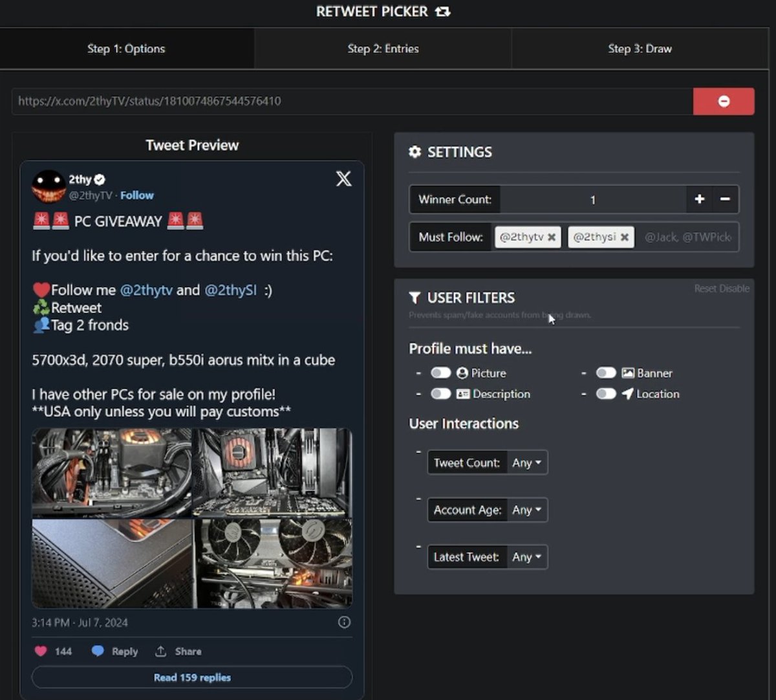Click the heart like icon showing 144
Viewport: 776px width, 700px height.
tap(41, 651)
